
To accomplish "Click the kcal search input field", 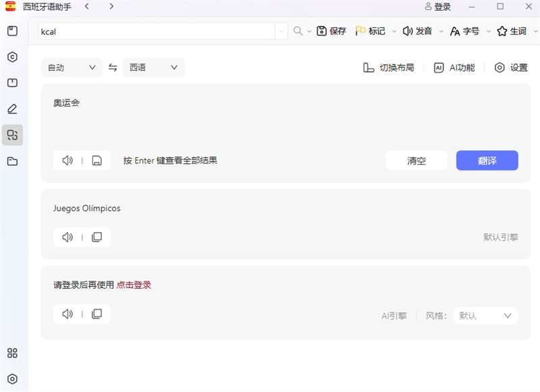I will click(x=155, y=32).
